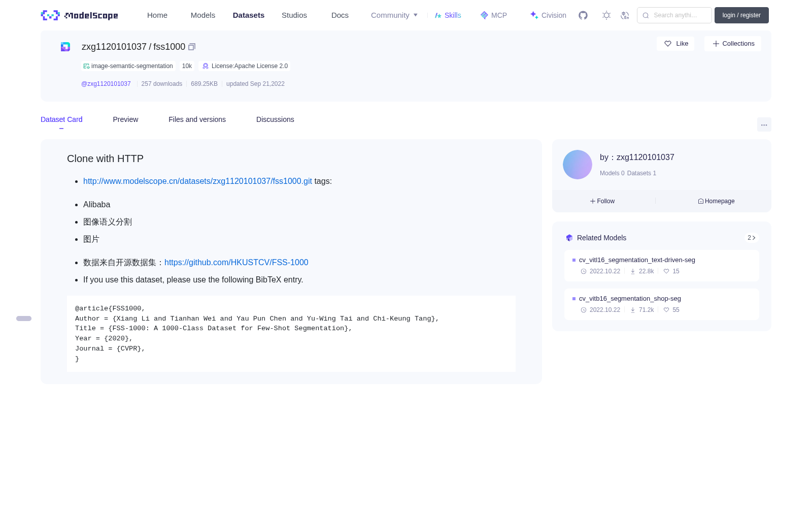Click the left-edge floating pill handle
812x508 pixels.
[24, 319]
